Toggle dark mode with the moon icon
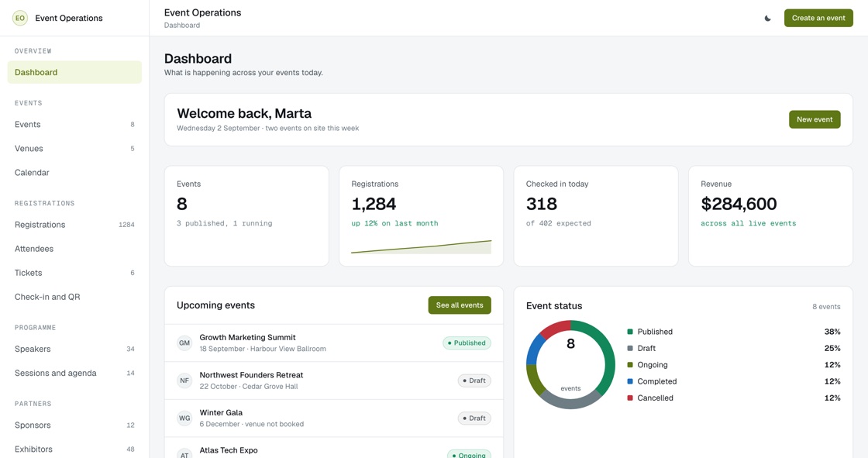 (767, 19)
